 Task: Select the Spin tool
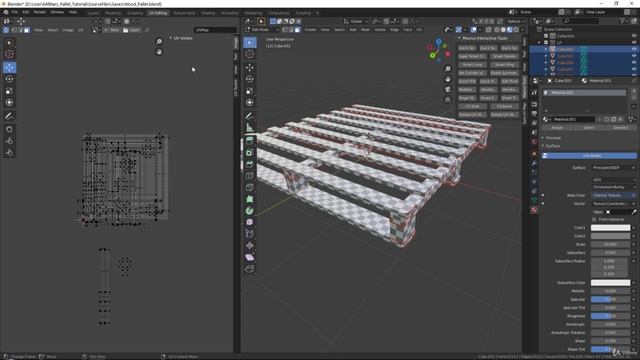click(x=250, y=211)
